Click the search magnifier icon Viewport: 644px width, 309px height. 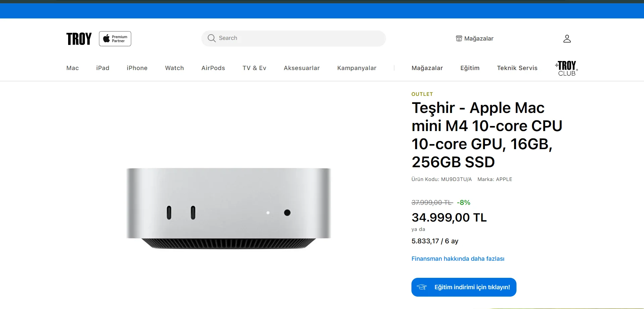(x=211, y=38)
